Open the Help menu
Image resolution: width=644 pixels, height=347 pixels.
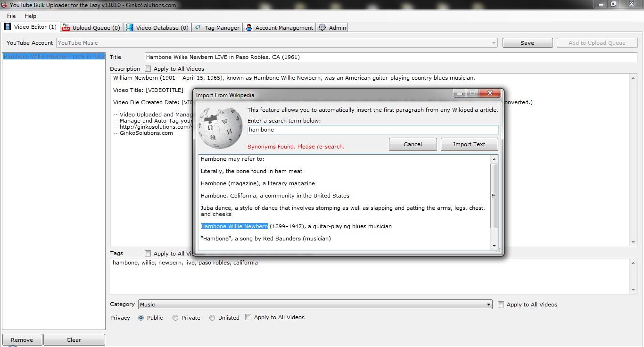coord(30,16)
